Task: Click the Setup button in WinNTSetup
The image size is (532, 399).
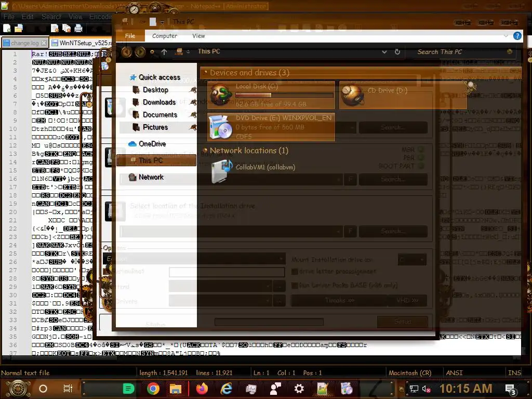Action: [403, 321]
